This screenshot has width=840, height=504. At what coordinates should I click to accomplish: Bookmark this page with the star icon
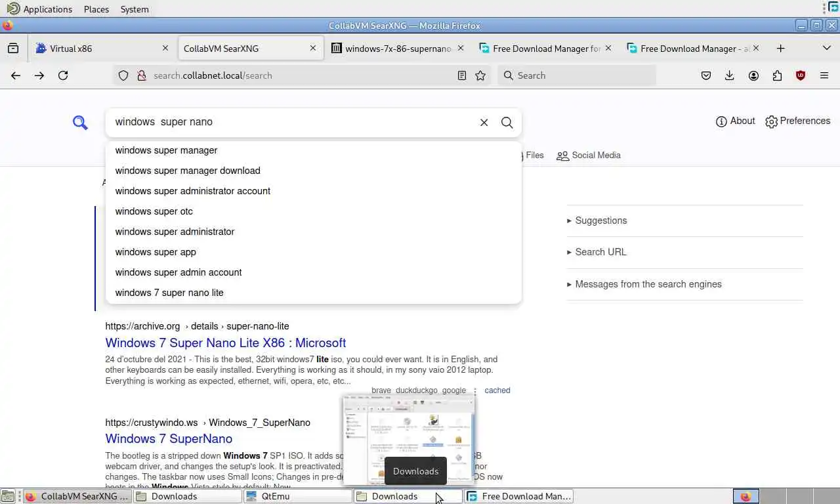tap(480, 75)
